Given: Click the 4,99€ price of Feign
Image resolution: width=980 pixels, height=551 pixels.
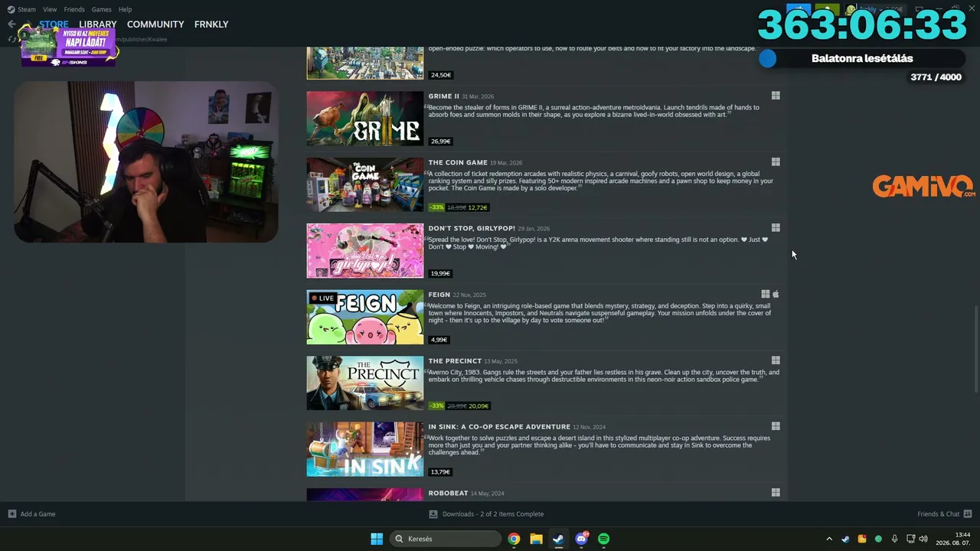Looking at the screenshot, I should point(439,340).
